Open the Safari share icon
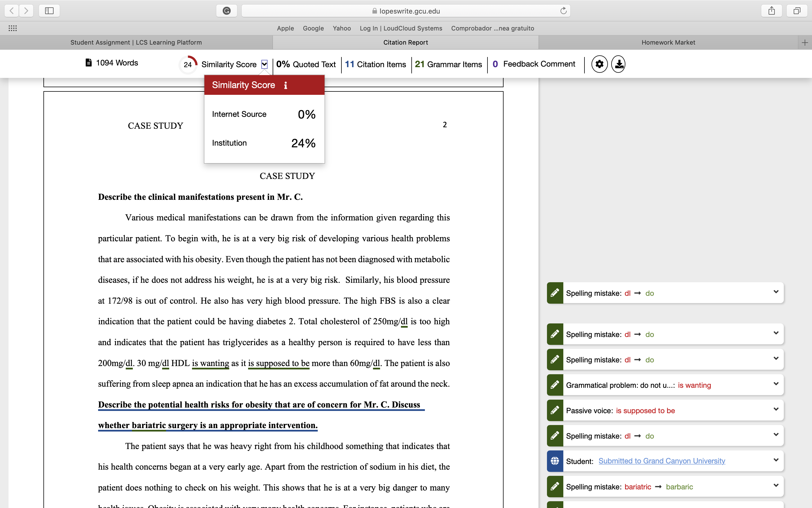Screen dimensions: 812x508 772,11
